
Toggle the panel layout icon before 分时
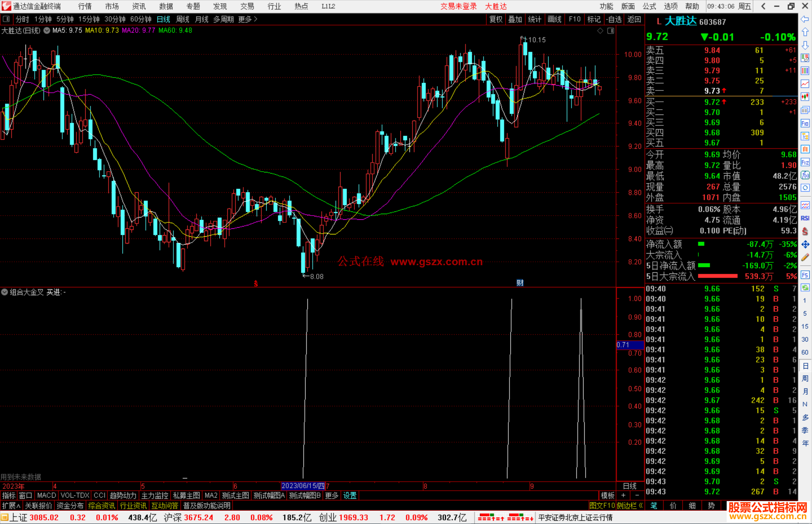(x=6, y=19)
